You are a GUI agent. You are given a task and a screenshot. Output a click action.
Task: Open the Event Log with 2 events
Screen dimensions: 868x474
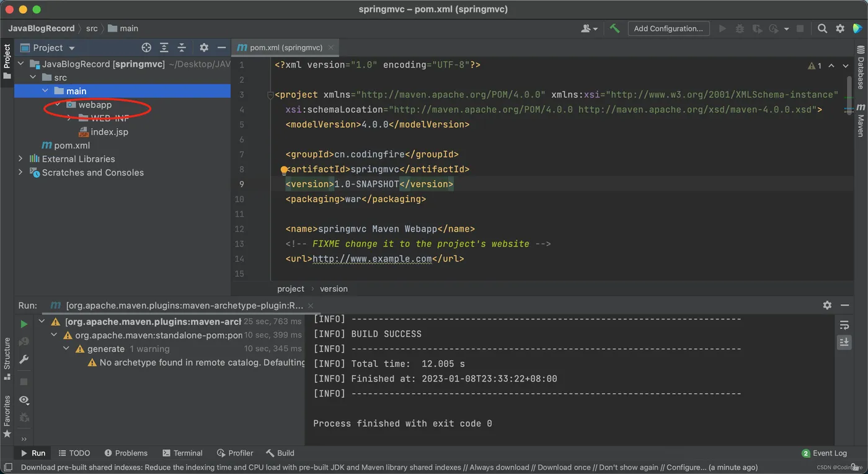click(824, 453)
